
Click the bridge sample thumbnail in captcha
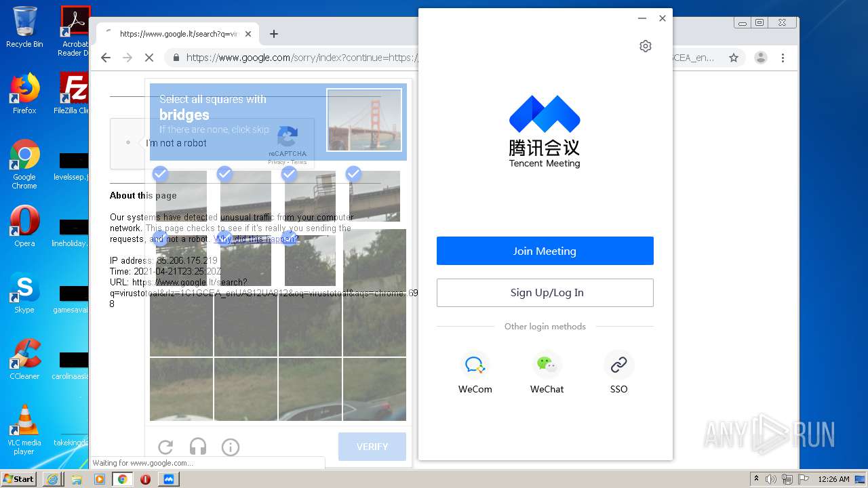[364, 120]
